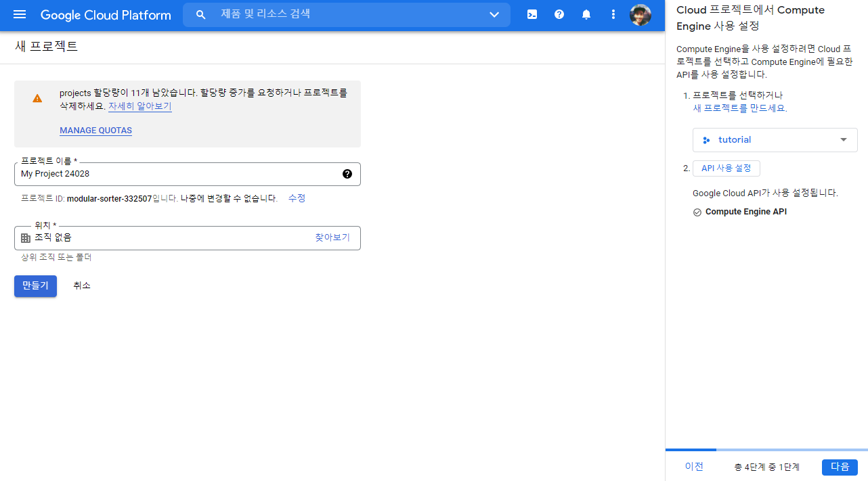Click the project icon beside tutorial
This screenshot has width=868, height=481.
tap(706, 140)
